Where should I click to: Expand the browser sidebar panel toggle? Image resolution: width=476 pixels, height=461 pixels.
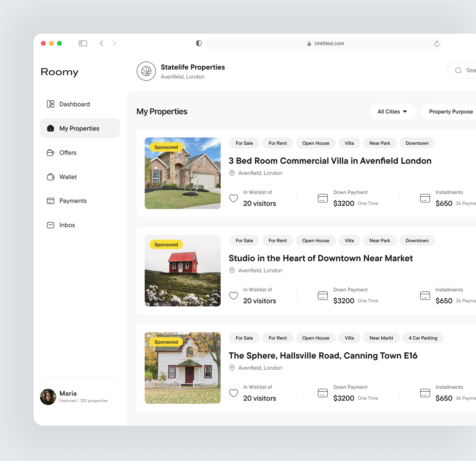coord(83,43)
